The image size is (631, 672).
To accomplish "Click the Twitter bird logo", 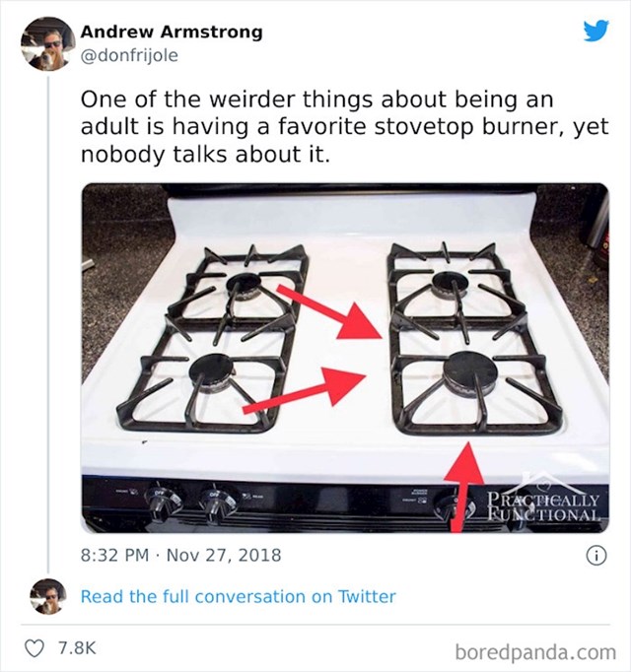I will point(596,31).
